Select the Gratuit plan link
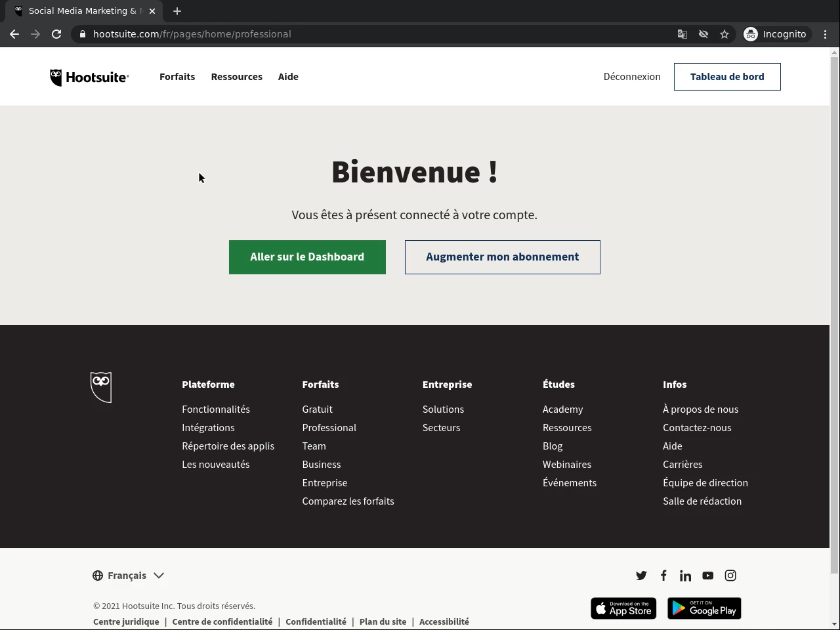The width and height of the screenshot is (840, 630). coord(318,409)
